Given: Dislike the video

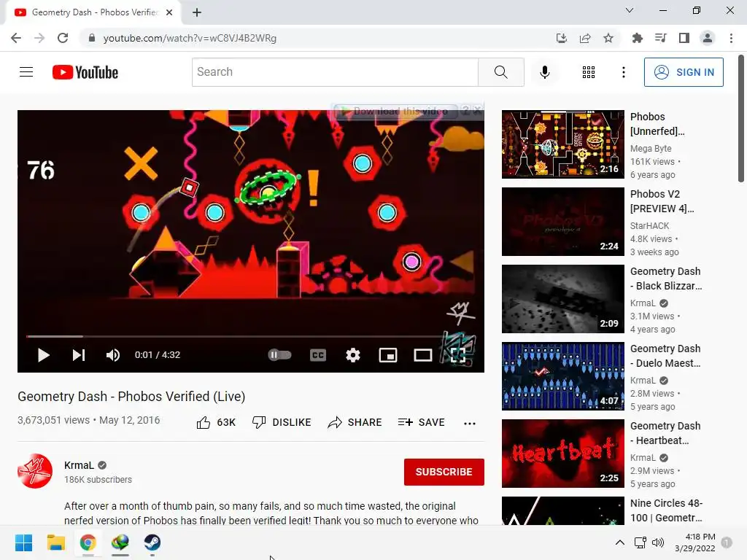Looking at the screenshot, I should (x=282, y=422).
